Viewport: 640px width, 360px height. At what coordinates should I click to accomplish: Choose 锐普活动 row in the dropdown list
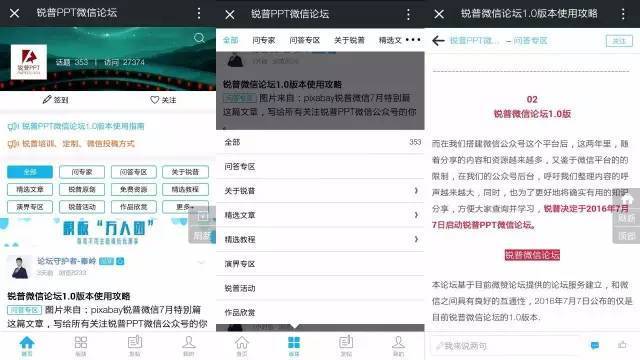pos(320,288)
